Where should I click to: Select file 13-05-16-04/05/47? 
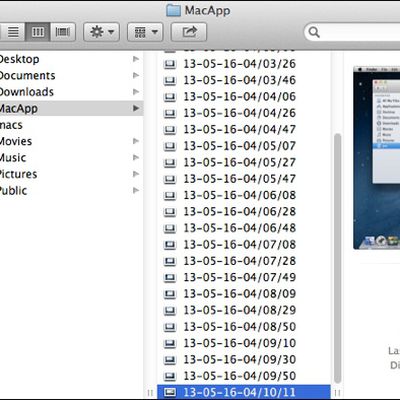244,179
